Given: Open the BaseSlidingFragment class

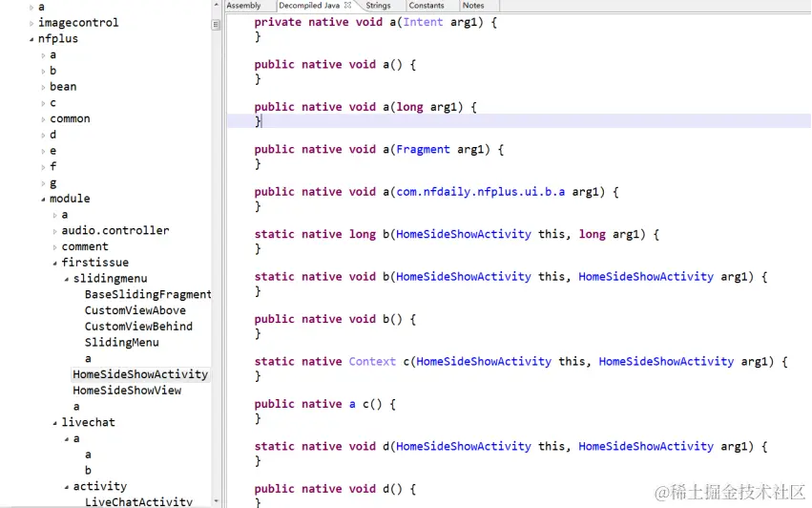Looking at the screenshot, I should [148, 294].
